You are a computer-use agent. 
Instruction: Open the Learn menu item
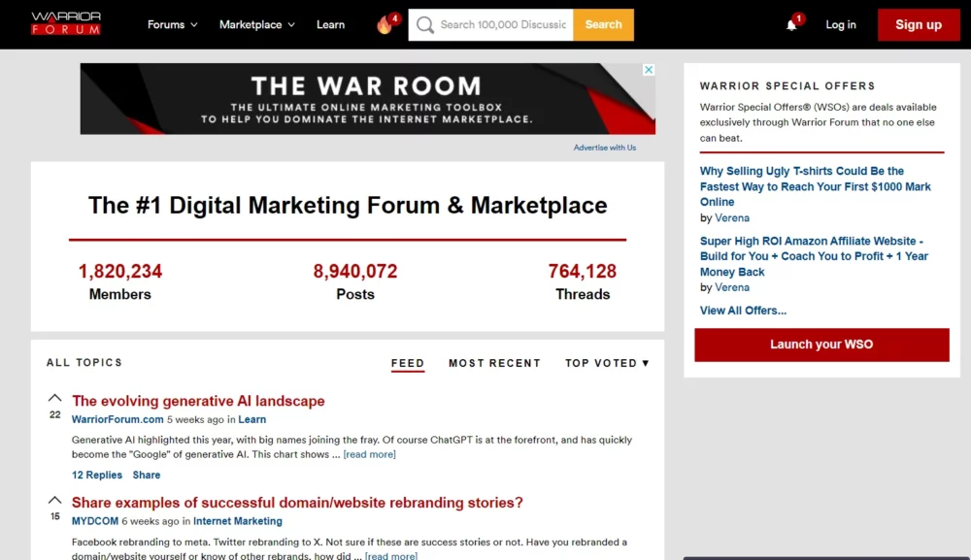click(x=331, y=25)
